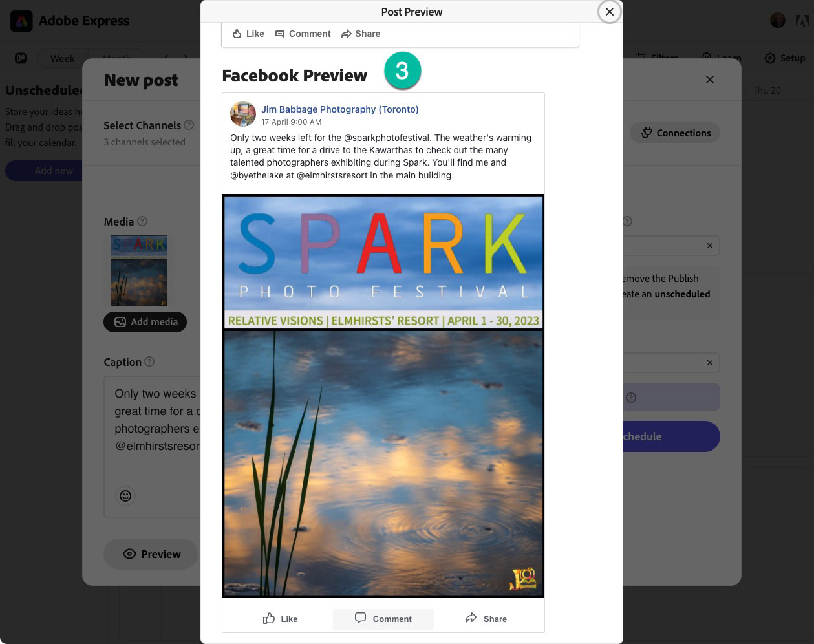Click the Add media button
Image resolution: width=814 pixels, height=644 pixels.
pos(145,322)
